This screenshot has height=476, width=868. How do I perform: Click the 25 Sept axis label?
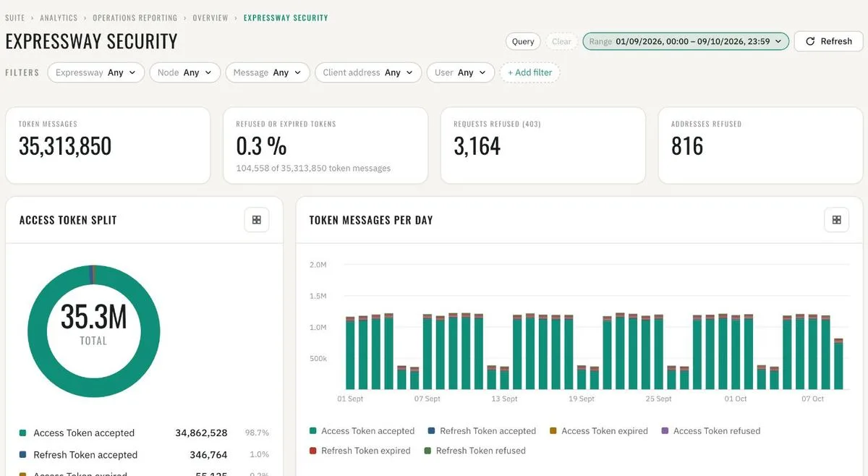(x=658, y=399)
